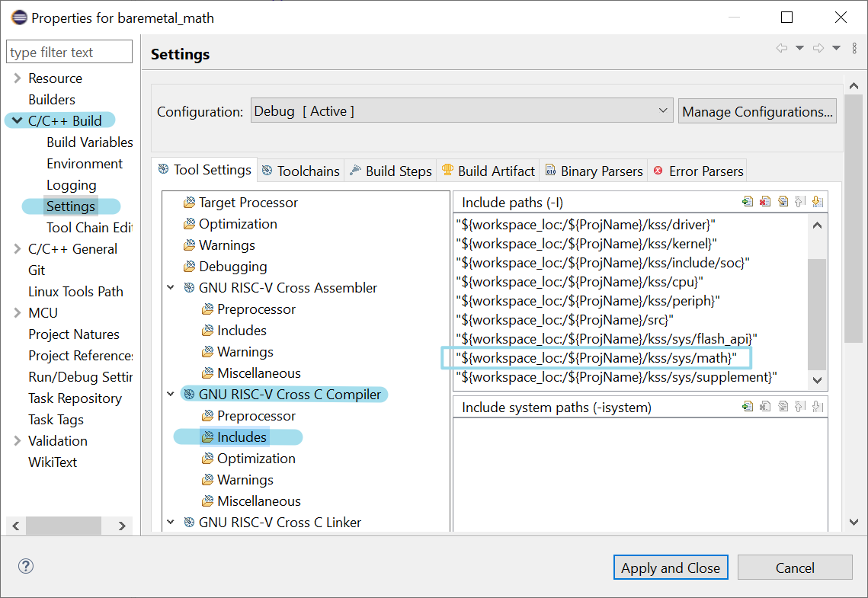The width and height of the screenshot is (868, 598).
Task: Click the Delete include path icon
Action: coord(765,202)
